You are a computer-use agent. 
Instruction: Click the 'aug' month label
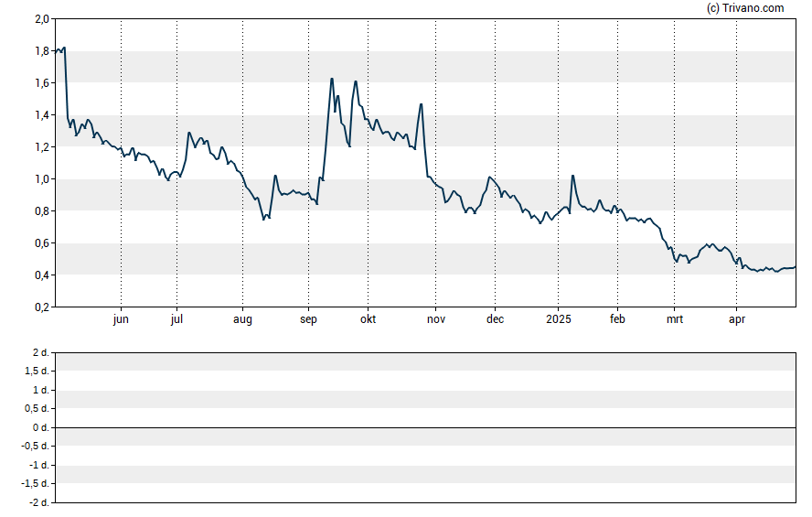tap(242, 319)
